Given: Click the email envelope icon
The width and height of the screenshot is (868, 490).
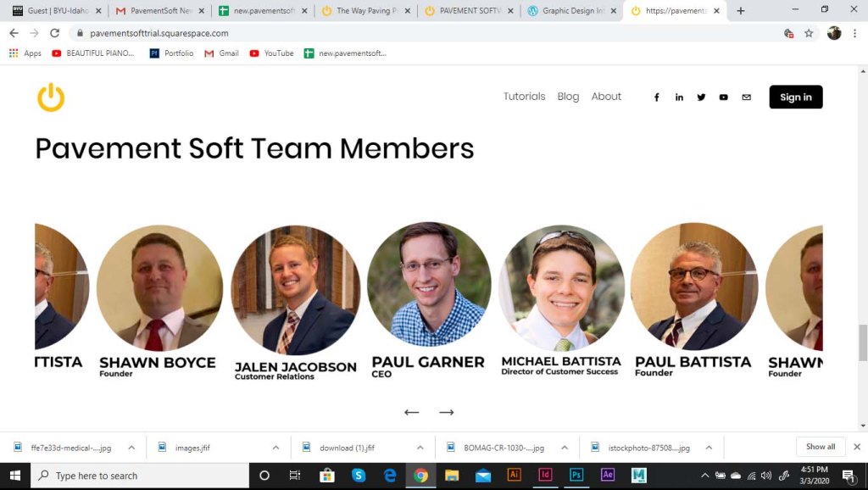Looking at the screenshot, I should [x=746, y=97].
